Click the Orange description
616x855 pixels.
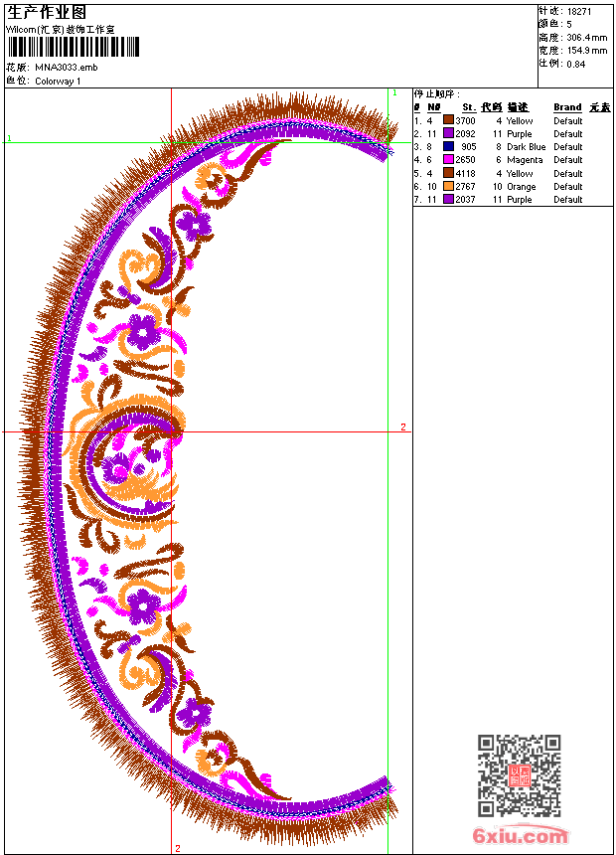pyautogui.click(x=522, y=187)
